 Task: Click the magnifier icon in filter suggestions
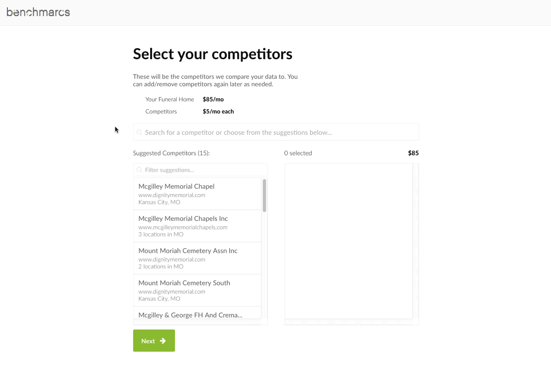140,170
